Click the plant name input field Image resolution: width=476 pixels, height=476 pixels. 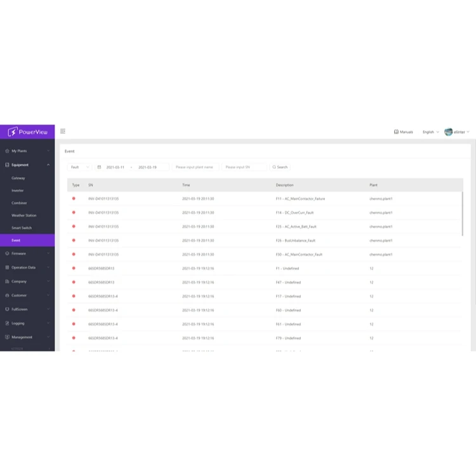195,167
